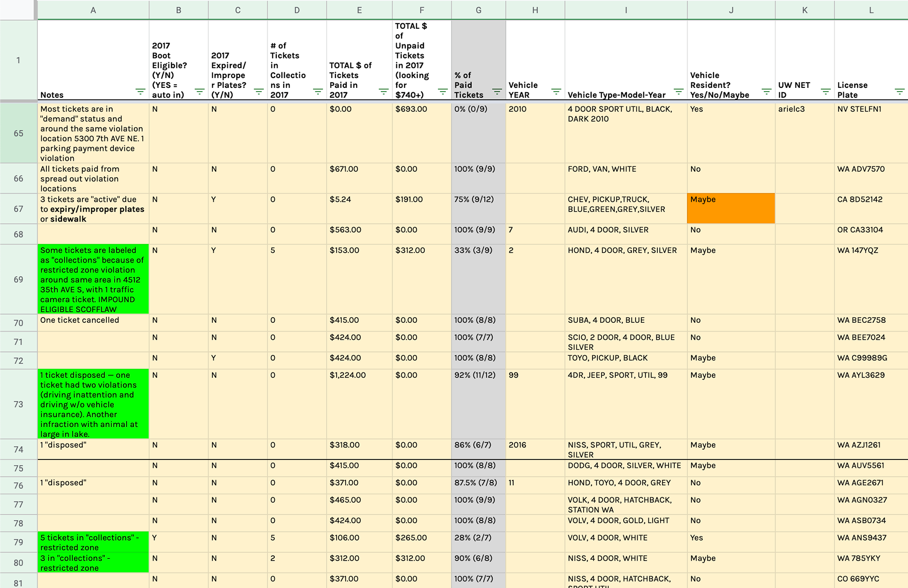Select the 92% (11/12) cell

coord(479,404)
